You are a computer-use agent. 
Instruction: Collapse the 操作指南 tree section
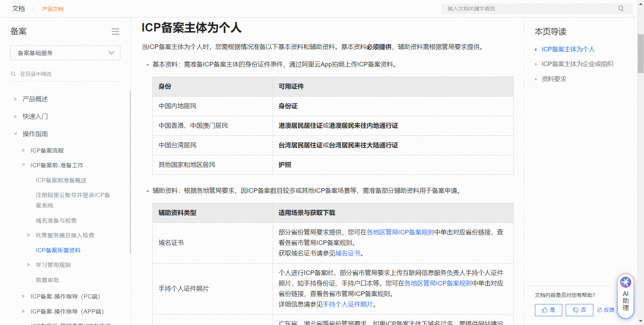[x=15, y=134]
